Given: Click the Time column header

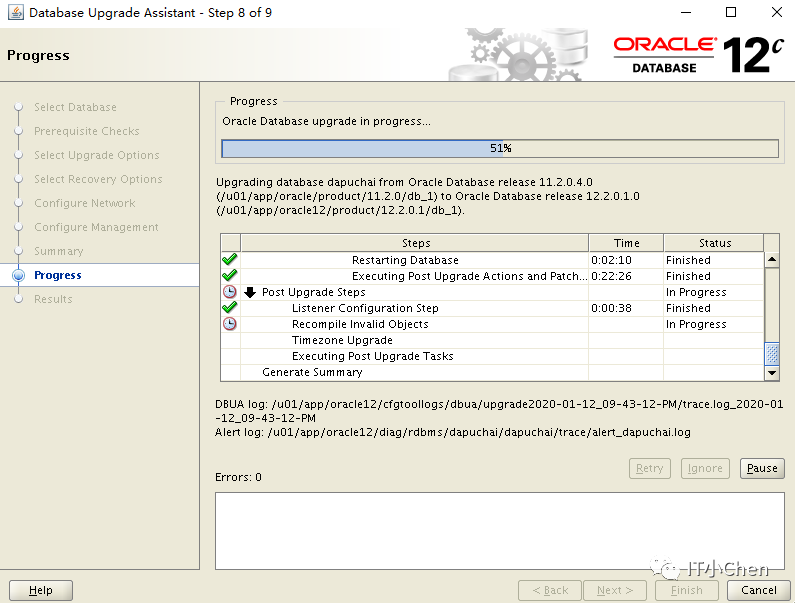Looking at the screenshot, I should pyautogui.click(x=626, y=243).
